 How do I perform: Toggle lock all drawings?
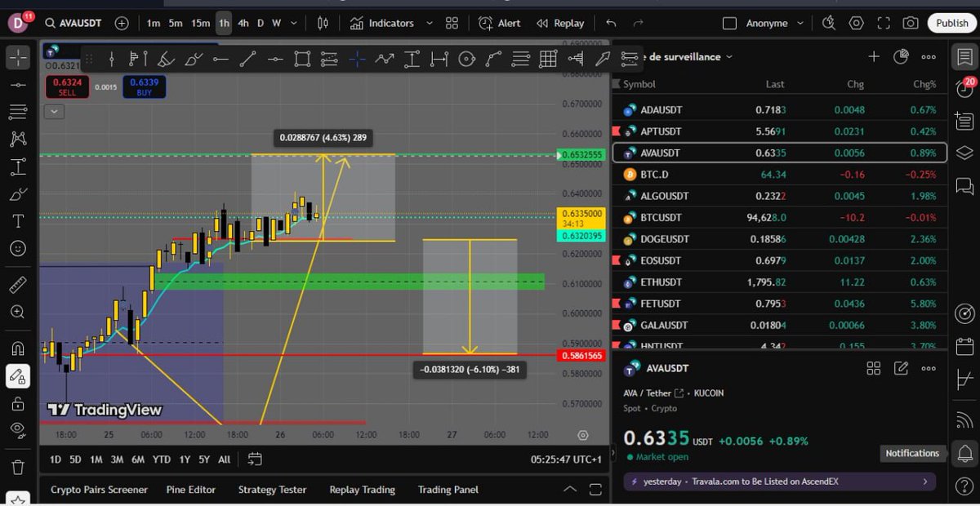18,403
